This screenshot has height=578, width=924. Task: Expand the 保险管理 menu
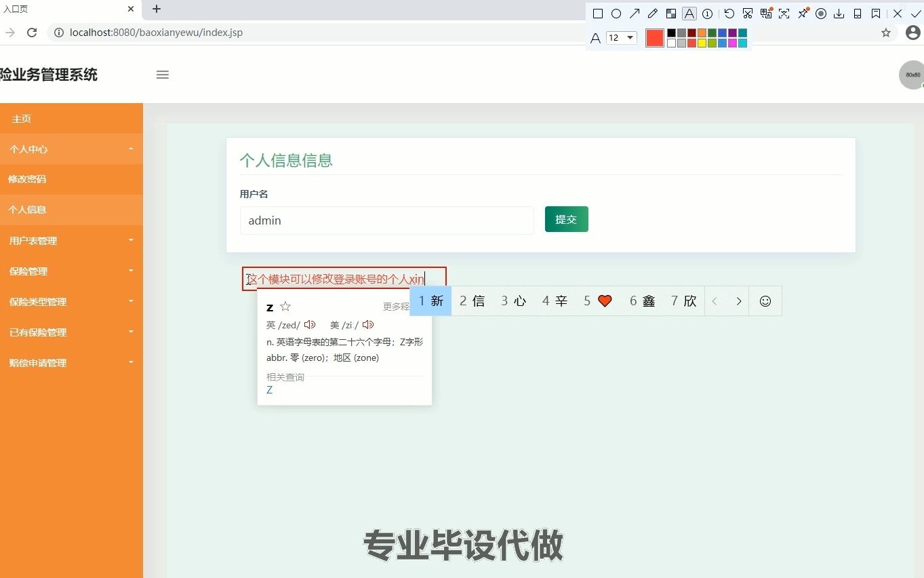click(71, 271)
